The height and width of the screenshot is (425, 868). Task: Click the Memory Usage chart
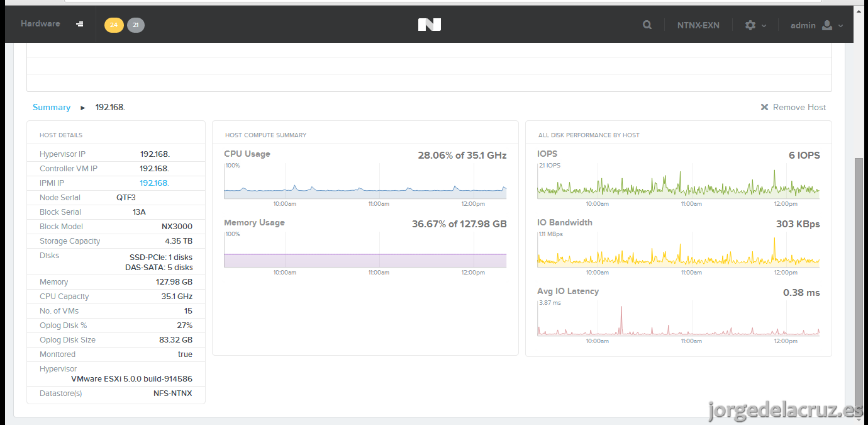[365, 250]
